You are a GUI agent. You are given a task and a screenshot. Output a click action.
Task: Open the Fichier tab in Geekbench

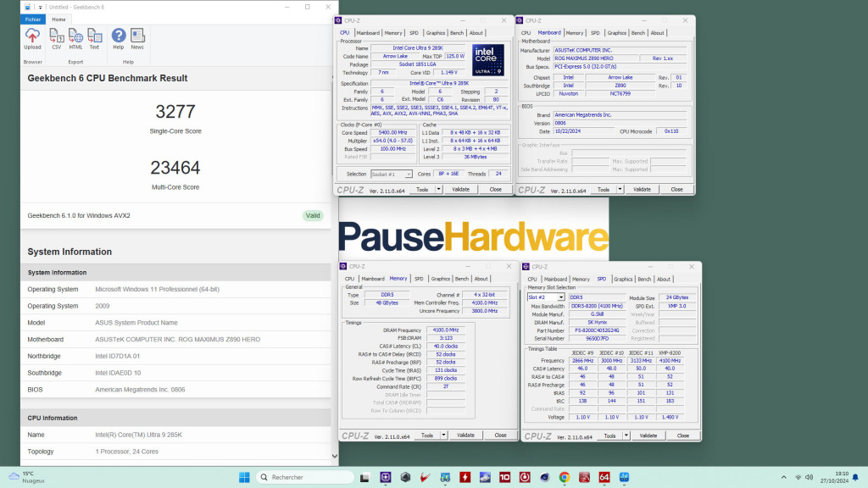point(33,19)
